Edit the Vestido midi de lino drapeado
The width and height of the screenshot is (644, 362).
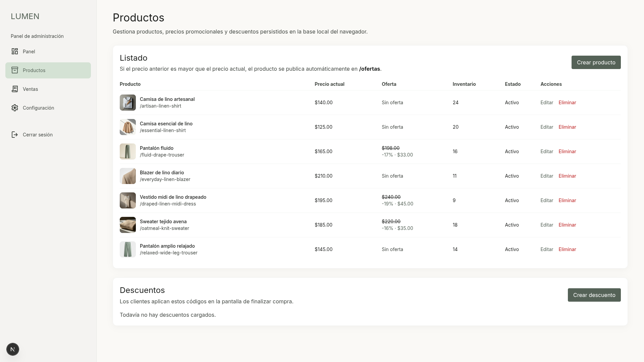coord(547,200)
